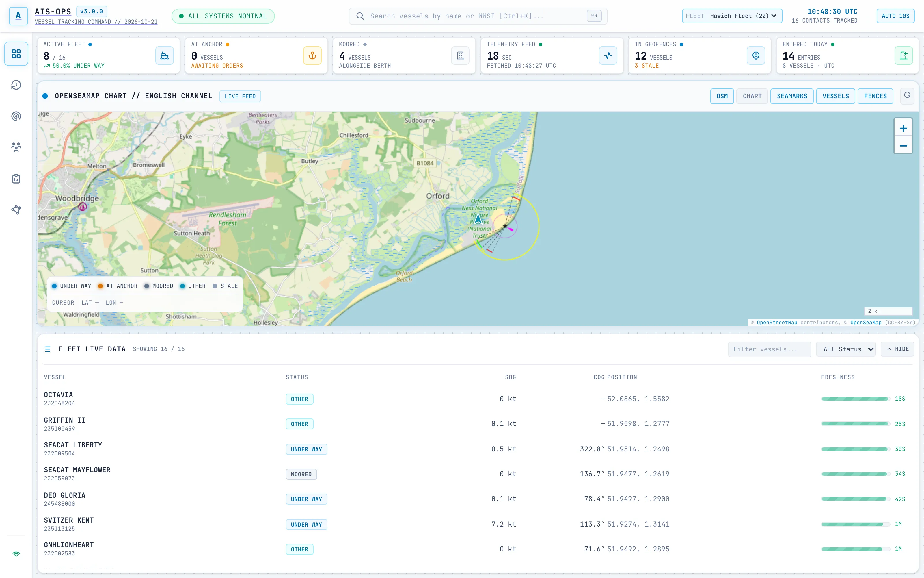Click the Fleet Live Data list icon

pyautogui.click(x=47, y=349)
